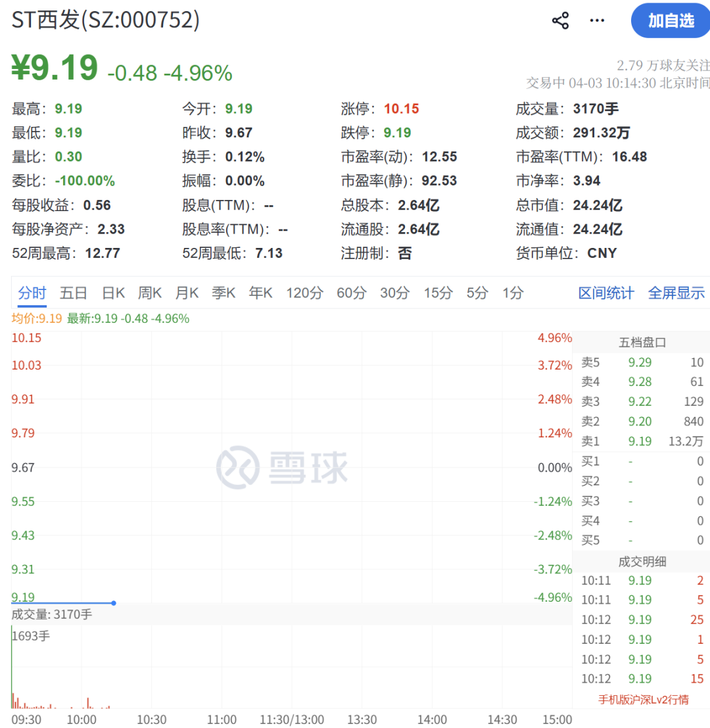This screenshot has width=710, height=728.
Task: Select the 月K chart tab
Action: [187, 293]
